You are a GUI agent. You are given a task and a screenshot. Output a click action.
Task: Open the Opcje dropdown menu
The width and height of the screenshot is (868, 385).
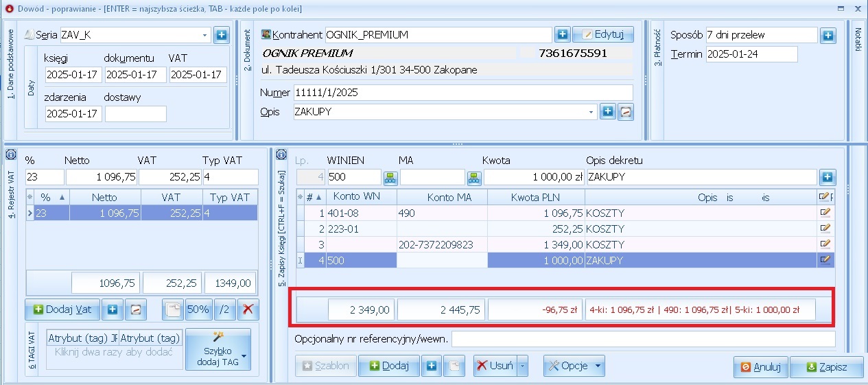click(574, 366)
